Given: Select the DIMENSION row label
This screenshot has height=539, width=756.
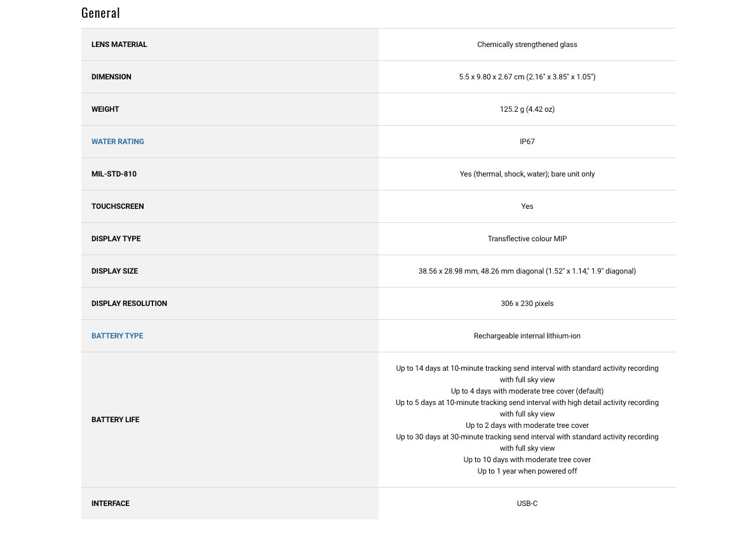Looking at the screenshot, I should coord(111,77).
